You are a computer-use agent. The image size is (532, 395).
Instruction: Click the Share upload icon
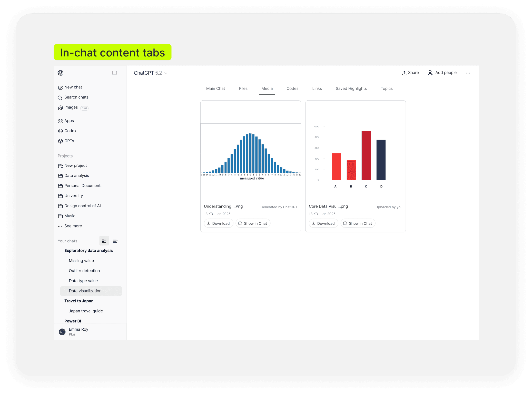404,73
